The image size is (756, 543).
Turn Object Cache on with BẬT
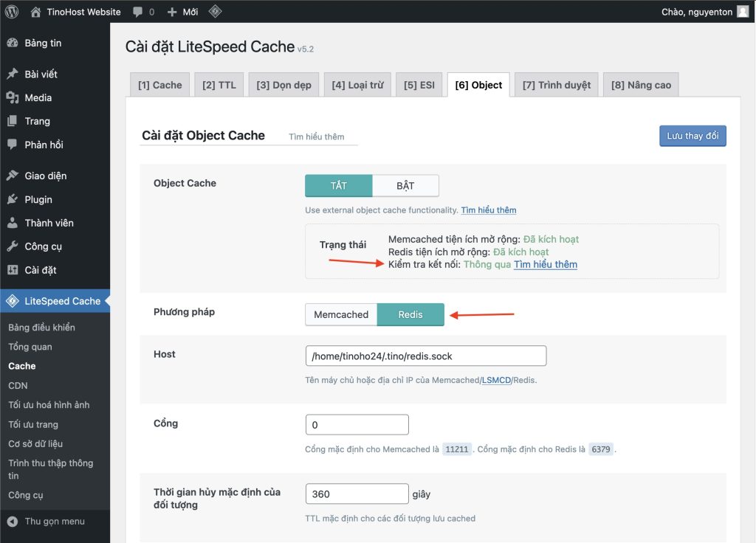tap(405, 185)
